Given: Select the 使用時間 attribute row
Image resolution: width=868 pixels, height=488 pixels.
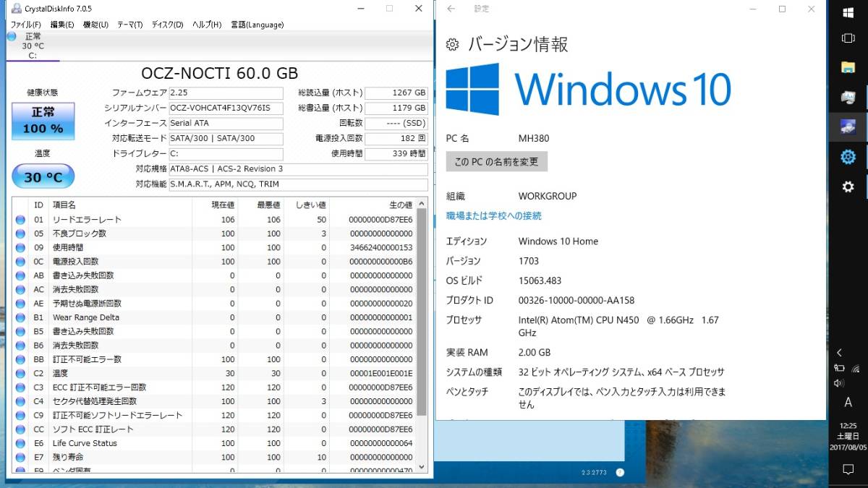Looking at the screenshot, I should pos(215,247).
